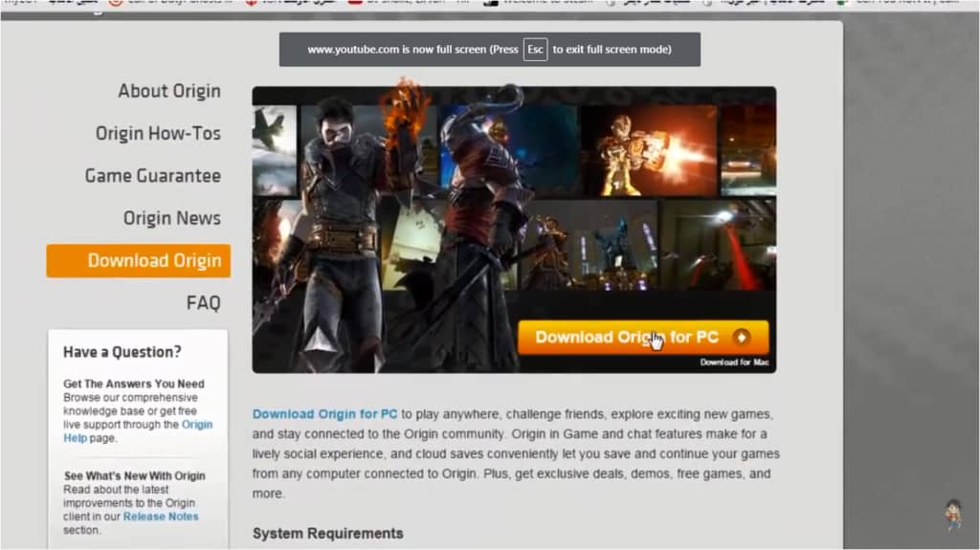The image size is (980, 550).
Task: Click the cartoon character figure in the corner
Action: (x=952, y=515)
